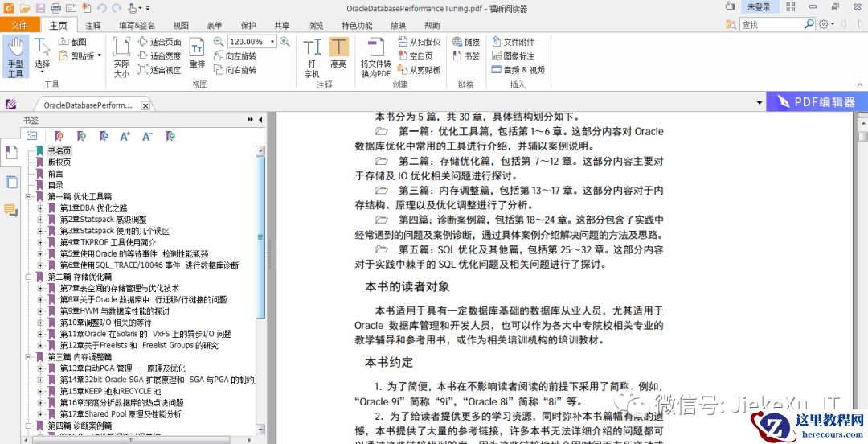Click the zoom in magnifier icon
The height and width of the screenshot is (444, 868).
point(285,42)
